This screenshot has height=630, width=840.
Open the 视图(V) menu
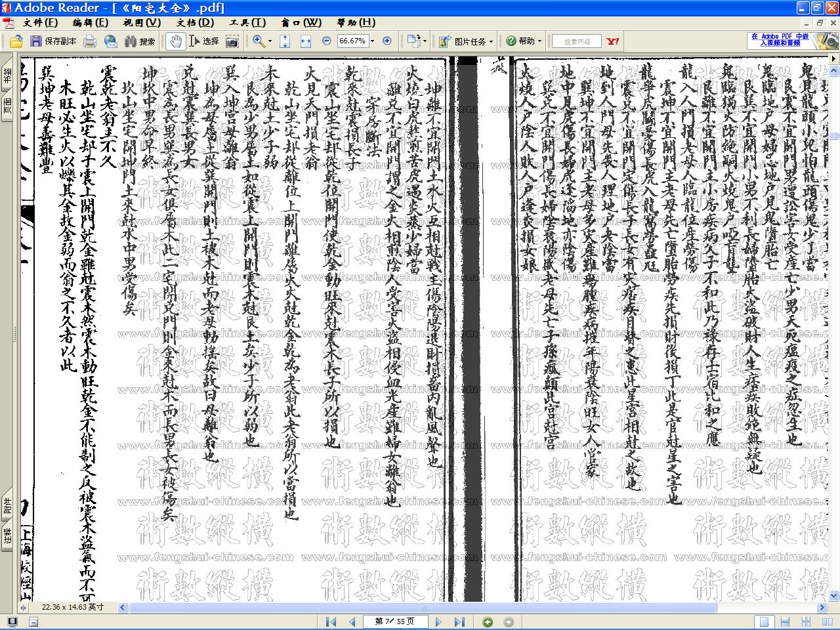pos(142,22)
